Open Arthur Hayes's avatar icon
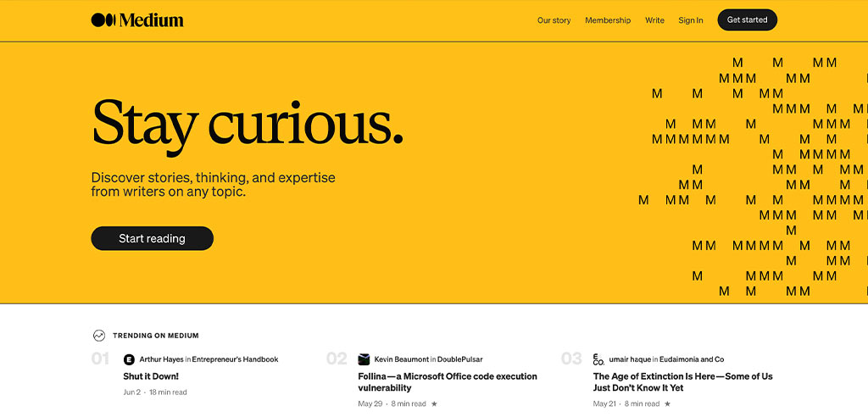The width and height of the screenshot is (868, 417). (x=129, y=359)
